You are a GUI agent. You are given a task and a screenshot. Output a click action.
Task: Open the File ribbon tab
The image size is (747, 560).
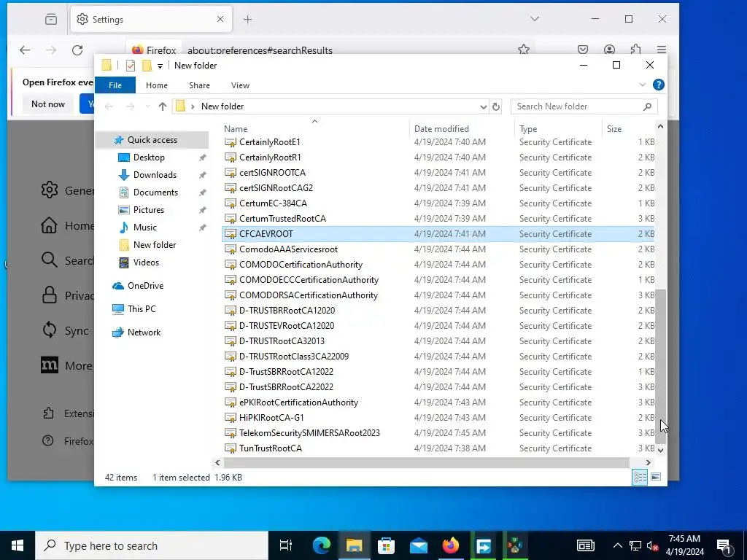115,85
